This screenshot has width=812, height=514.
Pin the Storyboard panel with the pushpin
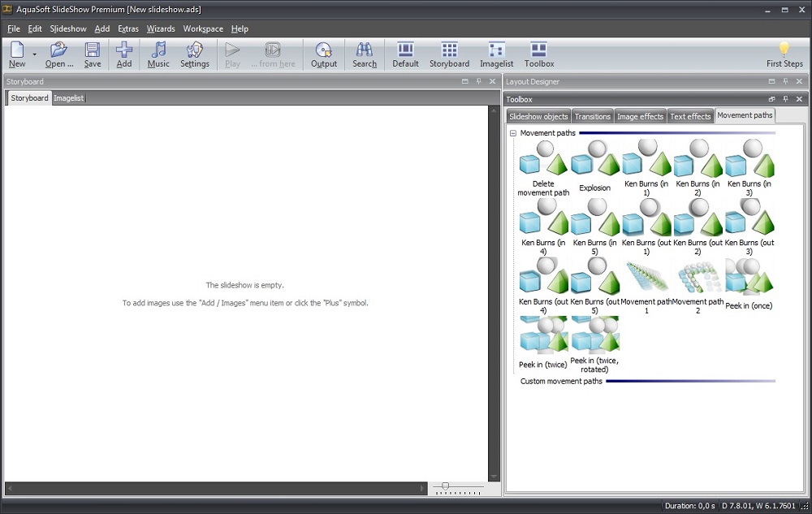pyautogui.click(x=479, y=81)
